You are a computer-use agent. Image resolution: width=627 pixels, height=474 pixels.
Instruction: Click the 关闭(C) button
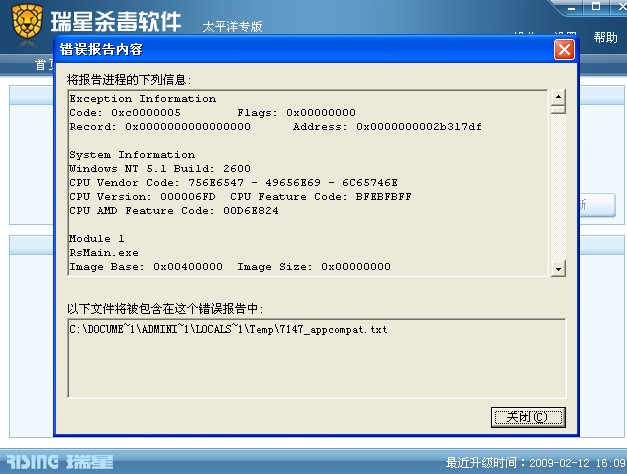(x=528, y=417)
